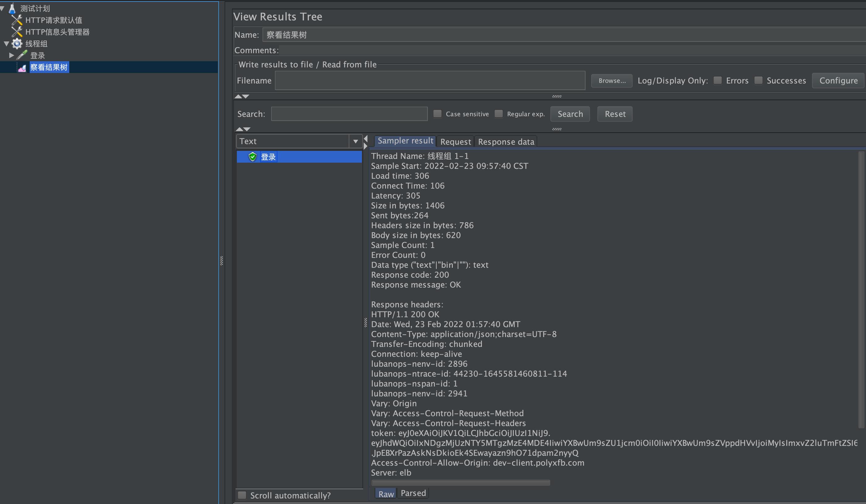Viewport: 866px width, 504px height.
Task: Click the Connect Time: 106 line
Action: point(408,186)
